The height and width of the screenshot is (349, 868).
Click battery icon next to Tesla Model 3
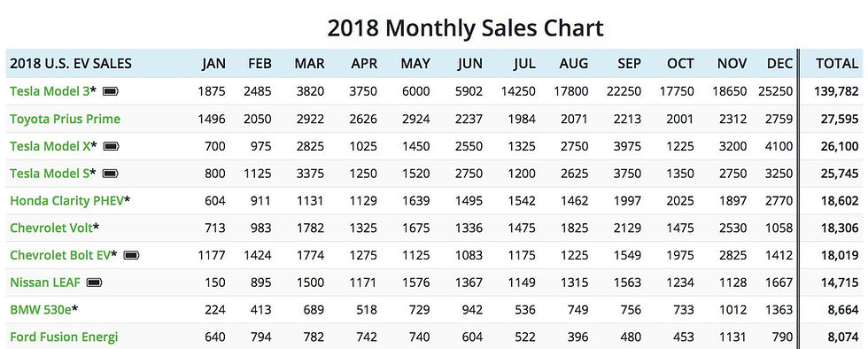(x=111, y=91)
